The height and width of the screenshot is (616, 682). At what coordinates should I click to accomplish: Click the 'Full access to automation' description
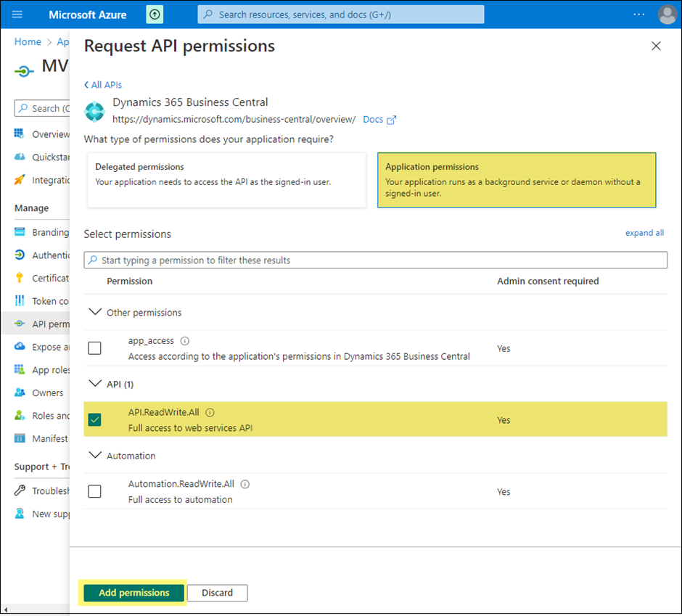pos(181,499)
